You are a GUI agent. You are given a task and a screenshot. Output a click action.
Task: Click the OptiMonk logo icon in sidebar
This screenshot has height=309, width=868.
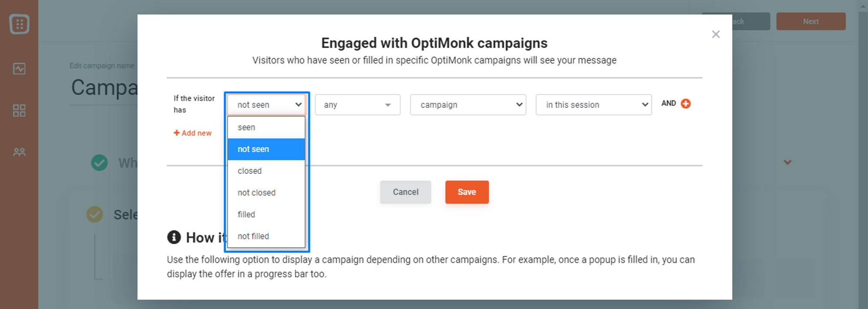click(x=19, y=24)
